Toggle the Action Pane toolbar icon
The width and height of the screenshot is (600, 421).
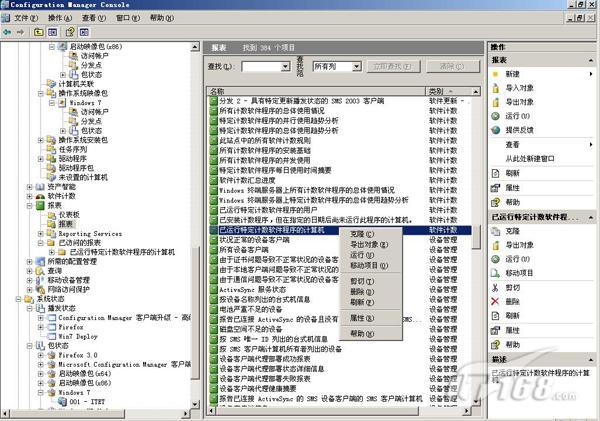coord(84,32)
